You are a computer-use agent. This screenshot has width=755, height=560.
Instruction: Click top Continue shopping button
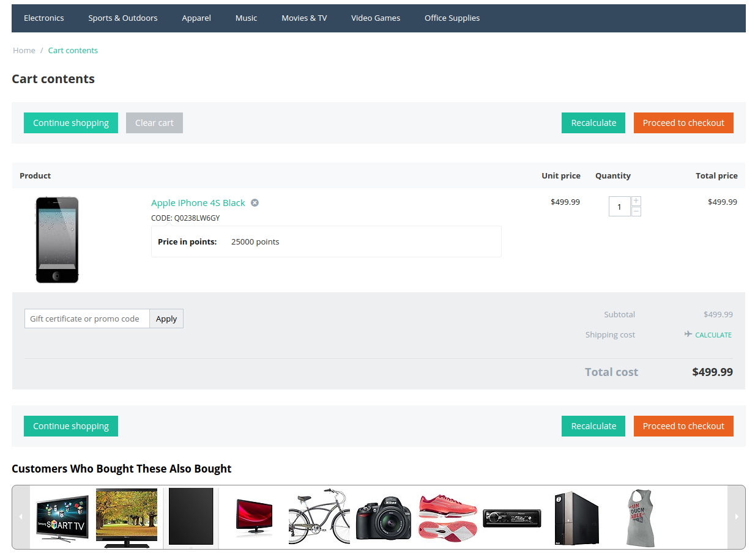tap(71, 123)
